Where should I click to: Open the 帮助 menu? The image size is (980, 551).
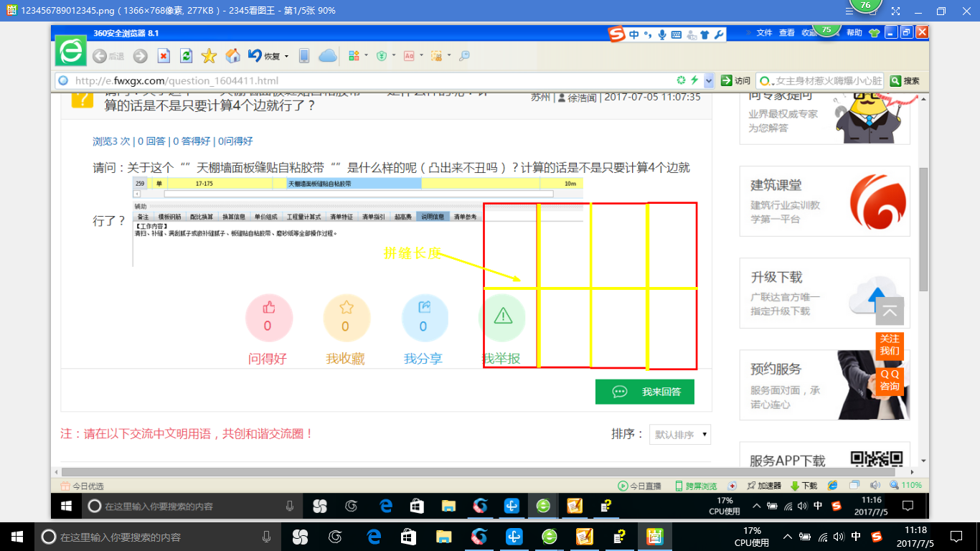tap(854, 32)
